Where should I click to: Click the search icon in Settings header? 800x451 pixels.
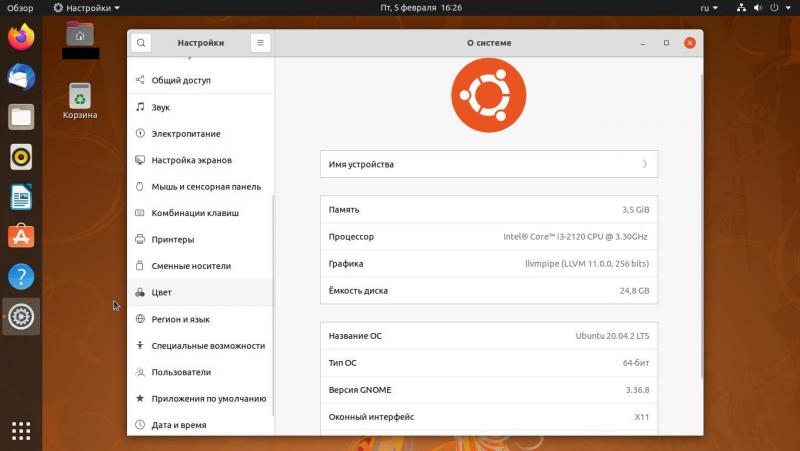pyautogui.click(x=142, y=43)
